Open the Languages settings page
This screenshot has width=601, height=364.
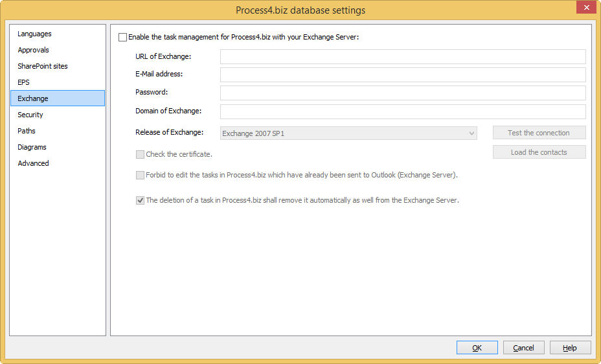click(x=58, y=34)
